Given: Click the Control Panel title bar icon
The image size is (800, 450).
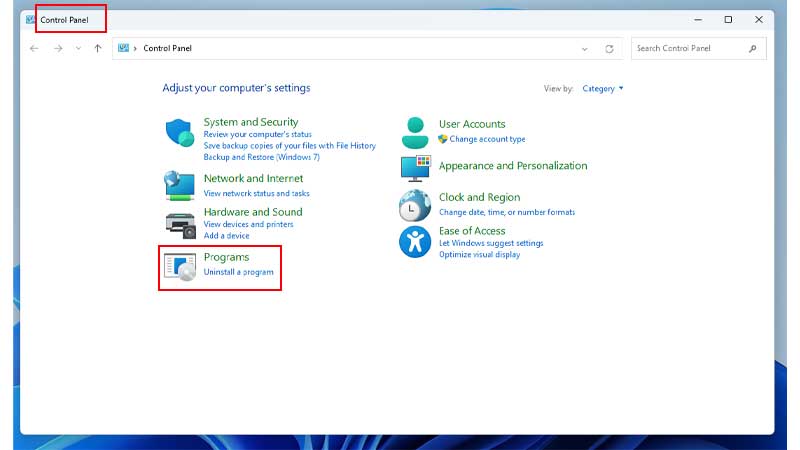Looking at the screenshot, I should [30, 19].
